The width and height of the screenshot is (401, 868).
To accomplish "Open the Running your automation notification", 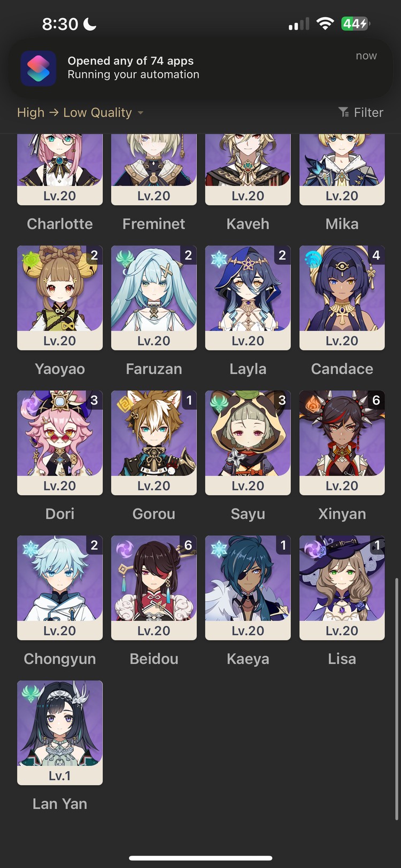I will point(200,68).
